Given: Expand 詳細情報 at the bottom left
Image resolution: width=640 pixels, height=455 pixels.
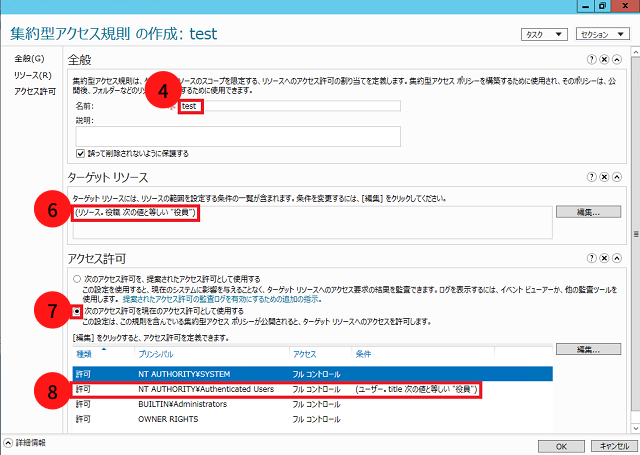Looking at the screenshot, I should (x=9, y=441).
